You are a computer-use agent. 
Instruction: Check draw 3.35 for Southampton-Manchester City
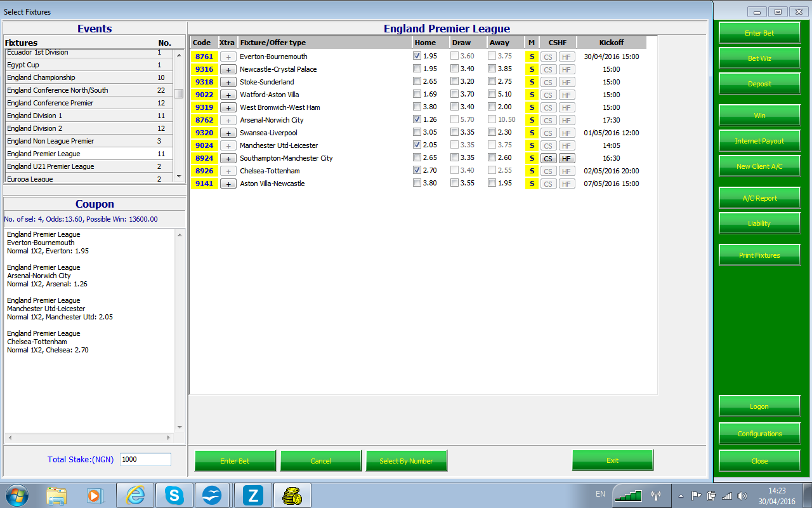pos(455,157)
